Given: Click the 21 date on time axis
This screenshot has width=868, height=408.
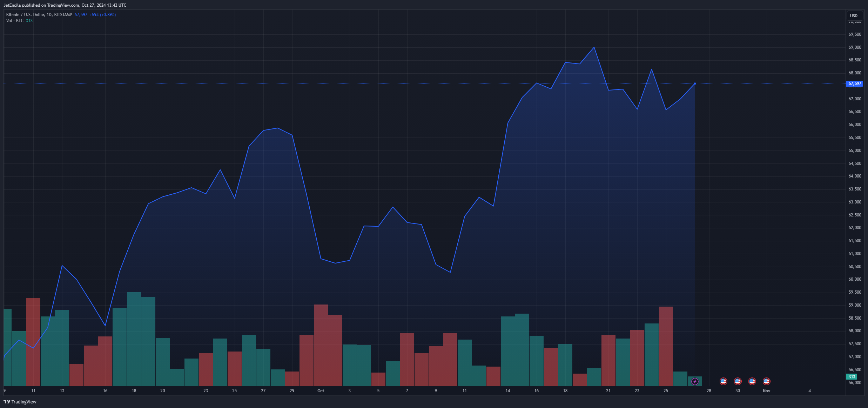Looking at the screenshot, I should point(608,391).
